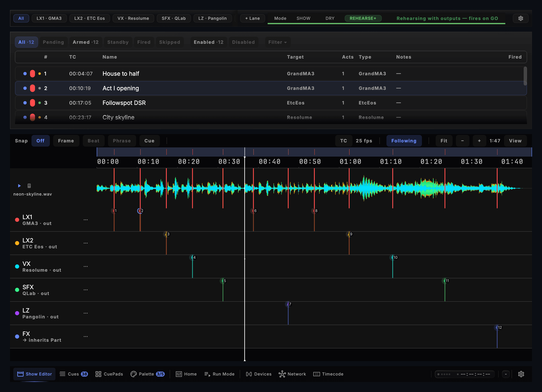
Task: Open VX lane options ellipsis
Action: click(x=85, y=266)
